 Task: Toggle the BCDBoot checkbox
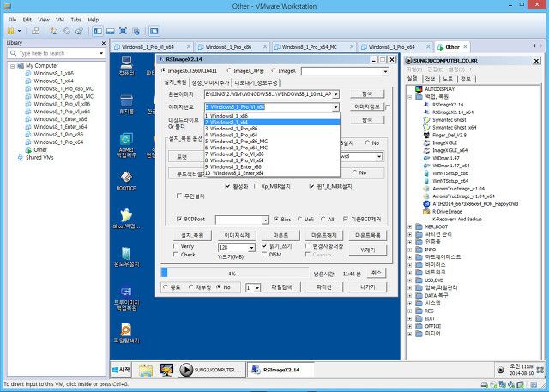179,219
